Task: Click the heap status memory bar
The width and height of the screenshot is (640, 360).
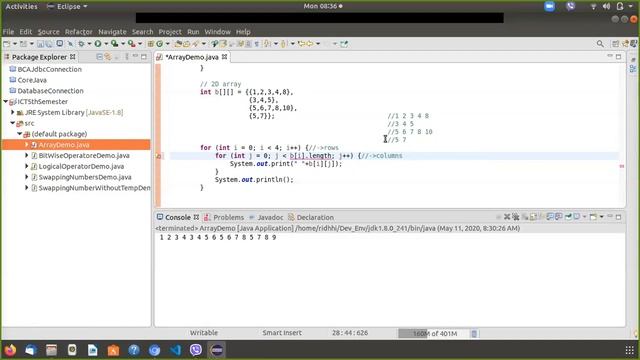Action: pyautogui.click(x=433, y=333)
